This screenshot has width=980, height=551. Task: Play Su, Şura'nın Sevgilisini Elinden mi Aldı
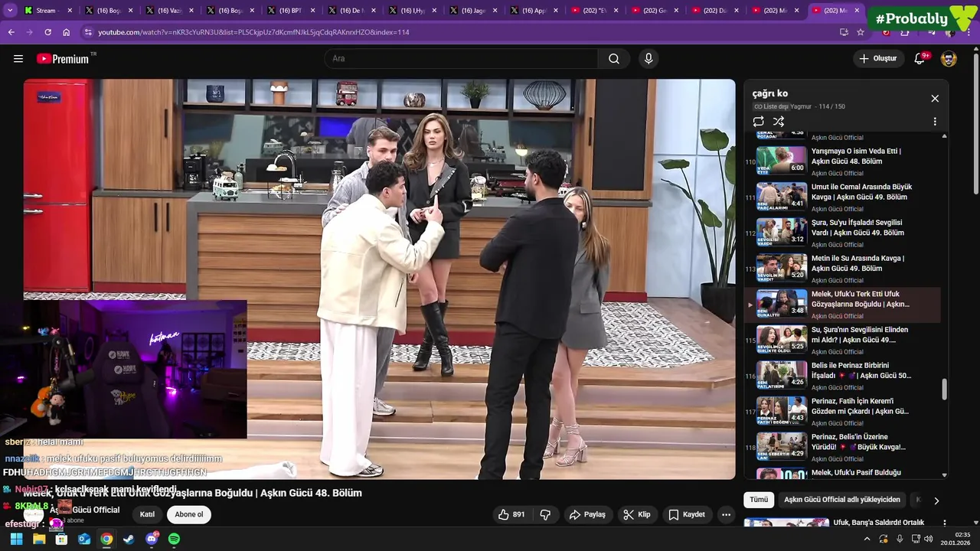coord(842,340)
